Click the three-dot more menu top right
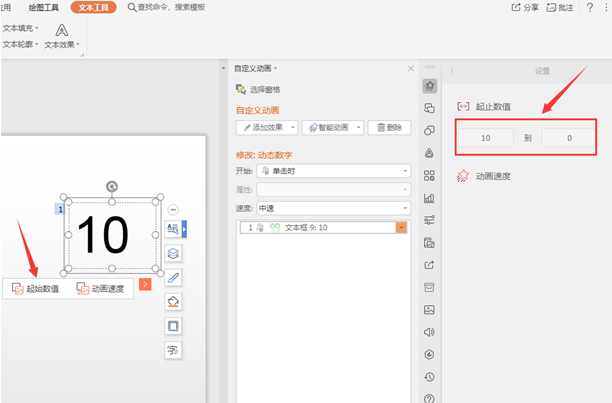Image resolution: width=612 pixels, height=403 pixels. 606,7
